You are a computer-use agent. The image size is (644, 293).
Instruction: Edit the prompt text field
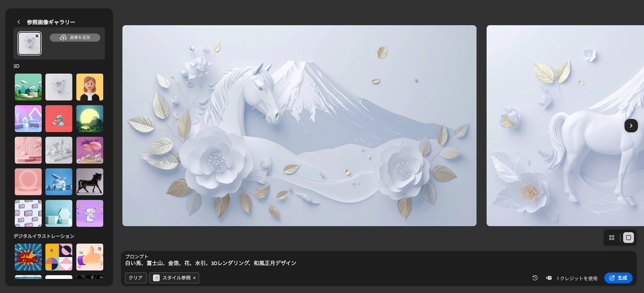tap(211, 263)
